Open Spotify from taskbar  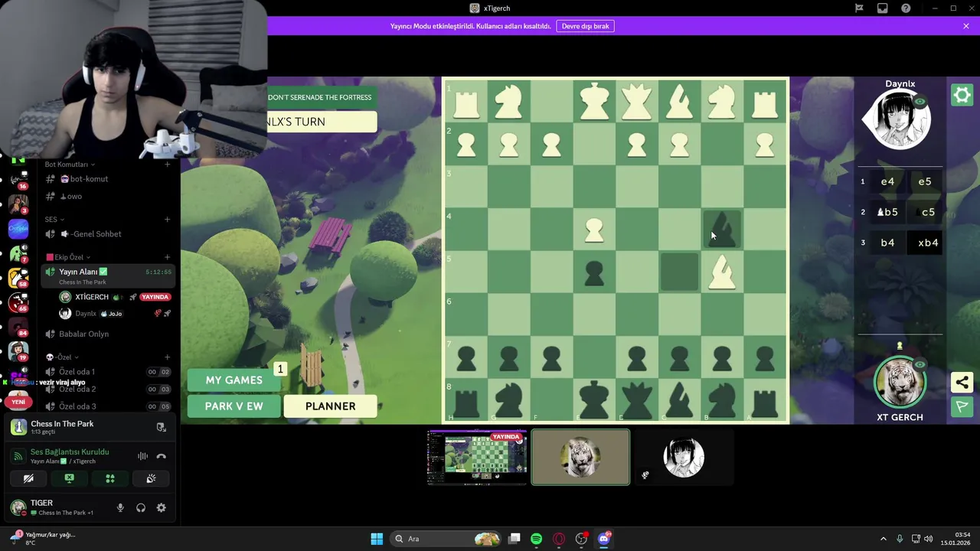pos(536,539)
